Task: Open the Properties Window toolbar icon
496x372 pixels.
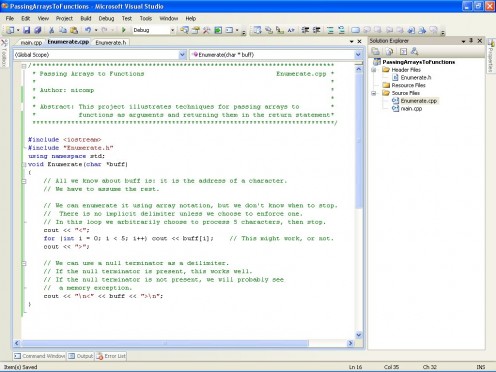Action: (x=196, y=30)
